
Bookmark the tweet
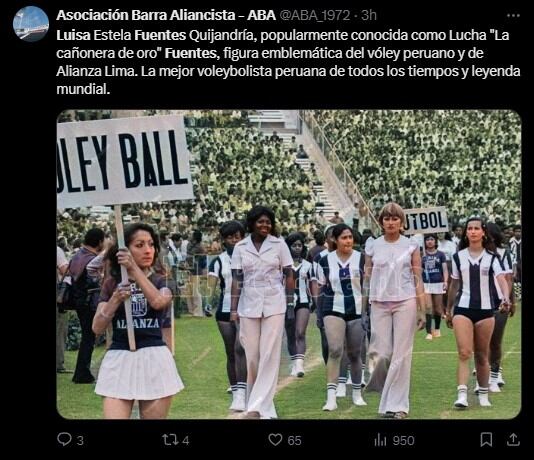coord(486,440)
